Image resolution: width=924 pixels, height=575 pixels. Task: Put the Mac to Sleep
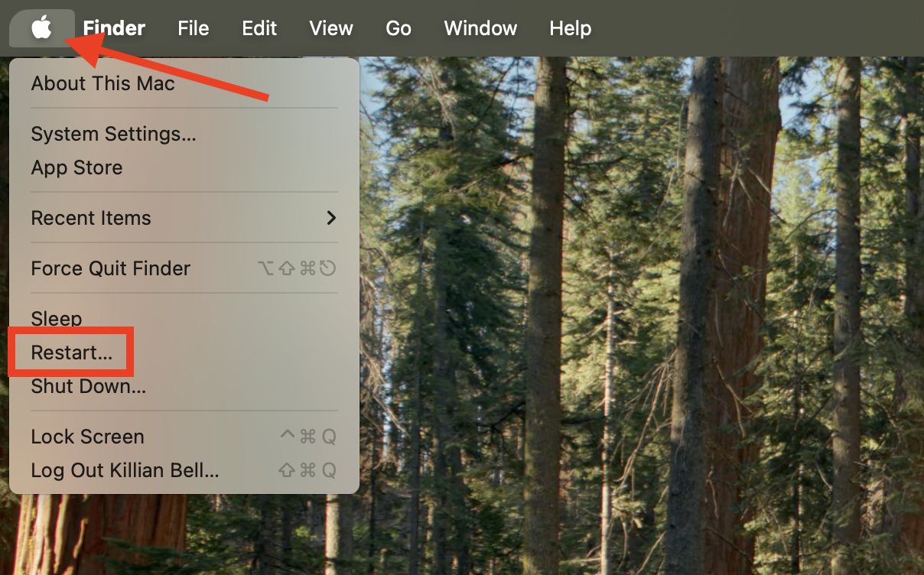click(x=57, y=318)
